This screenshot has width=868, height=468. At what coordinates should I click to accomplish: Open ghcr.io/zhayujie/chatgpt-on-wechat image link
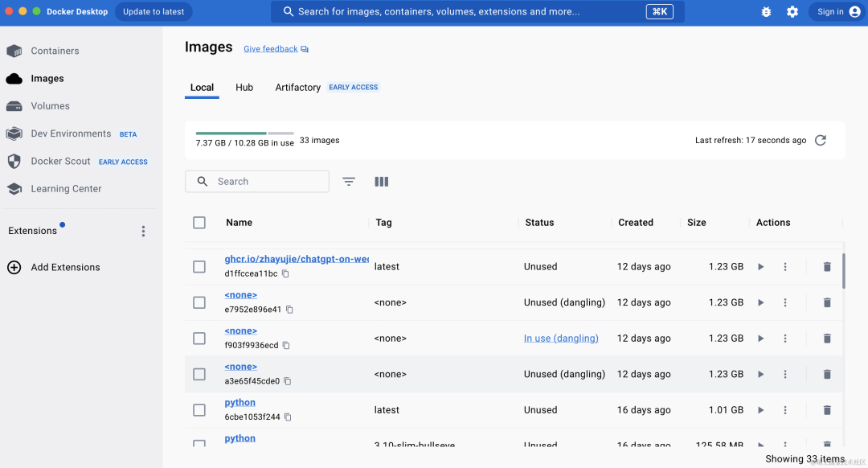coord(297,259)
